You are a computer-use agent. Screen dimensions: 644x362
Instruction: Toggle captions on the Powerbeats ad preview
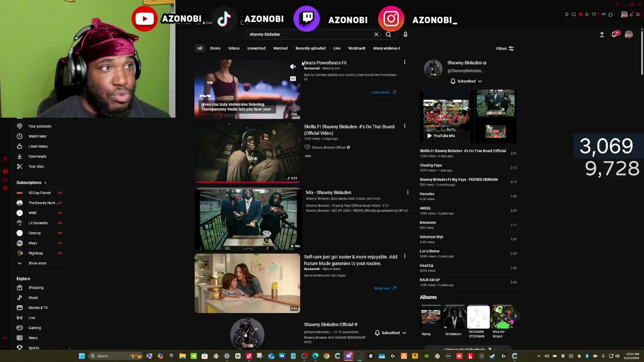tap(293, 78)
